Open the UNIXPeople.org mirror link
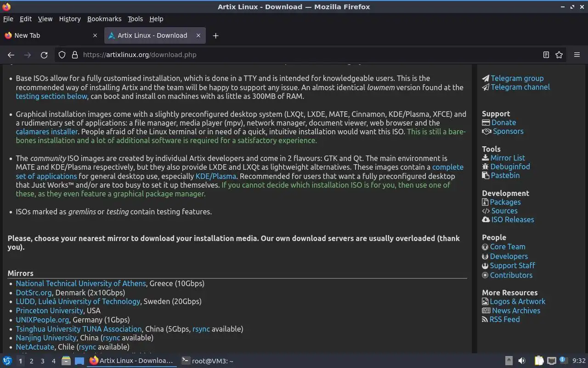 tap(42, 320)
